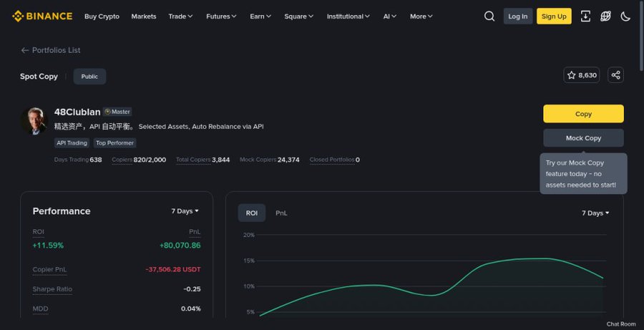Screen dimensions: 644x330
Task: Click the Master badge
Action: pyautogui.click(x=117, y=112)
